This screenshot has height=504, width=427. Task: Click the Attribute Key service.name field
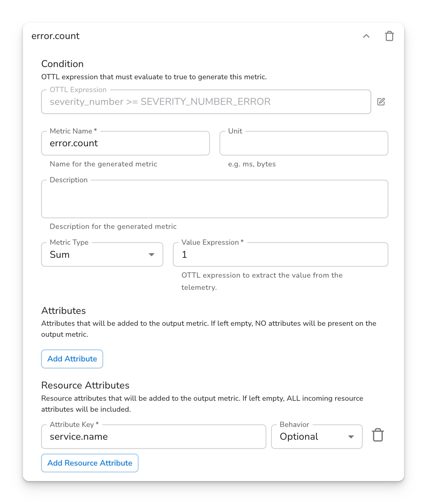point(153,437)
